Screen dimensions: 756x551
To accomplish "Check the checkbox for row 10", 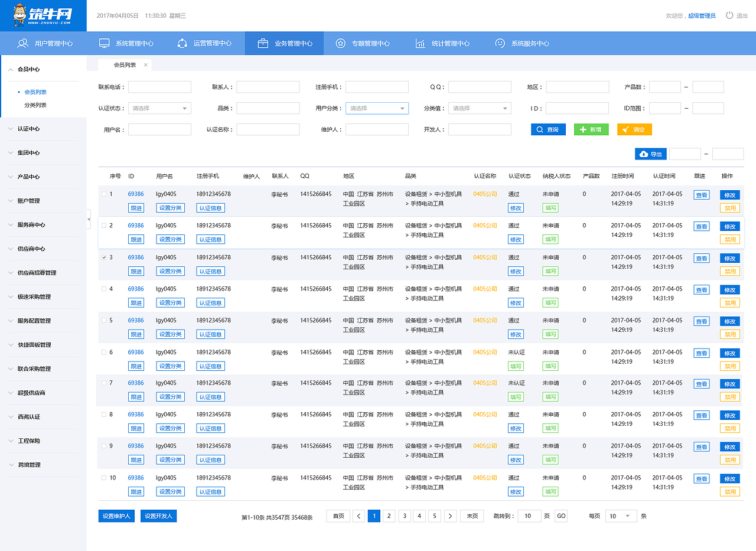I will (104, 478).
